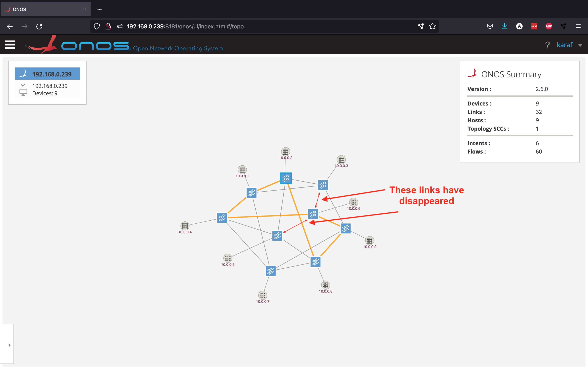Select the switch connected to host 10.0.0.6

[313, 214]
